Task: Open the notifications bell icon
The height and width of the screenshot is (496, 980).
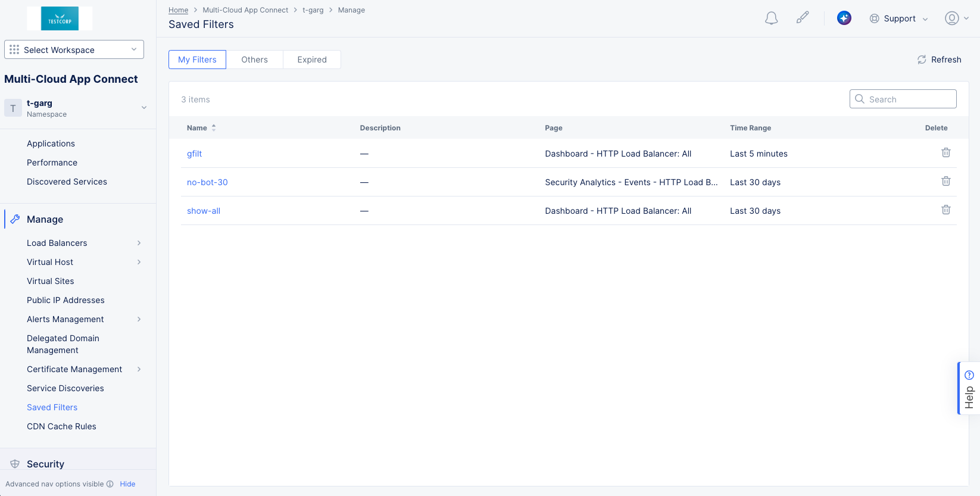Action: click(771, 18)
